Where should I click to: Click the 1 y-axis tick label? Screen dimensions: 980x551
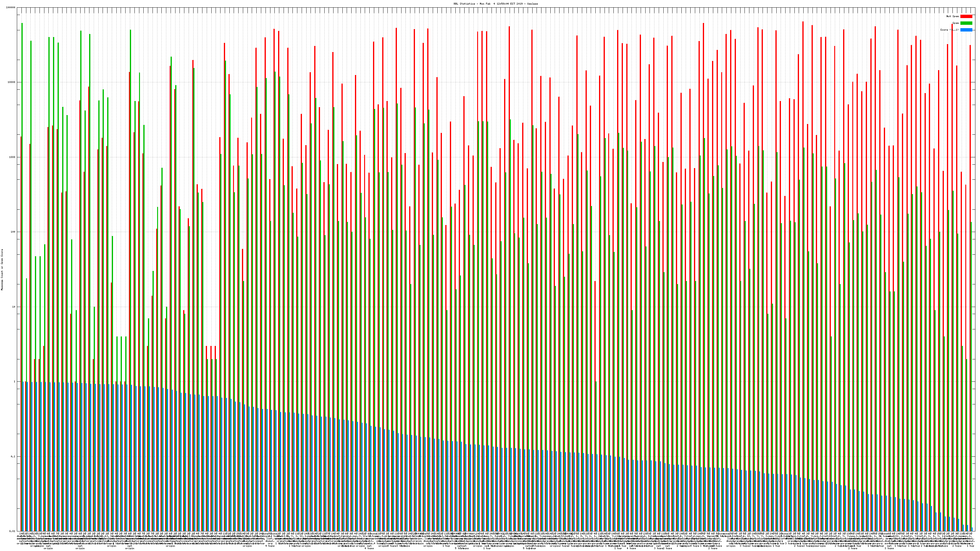[x=15, y=382]
